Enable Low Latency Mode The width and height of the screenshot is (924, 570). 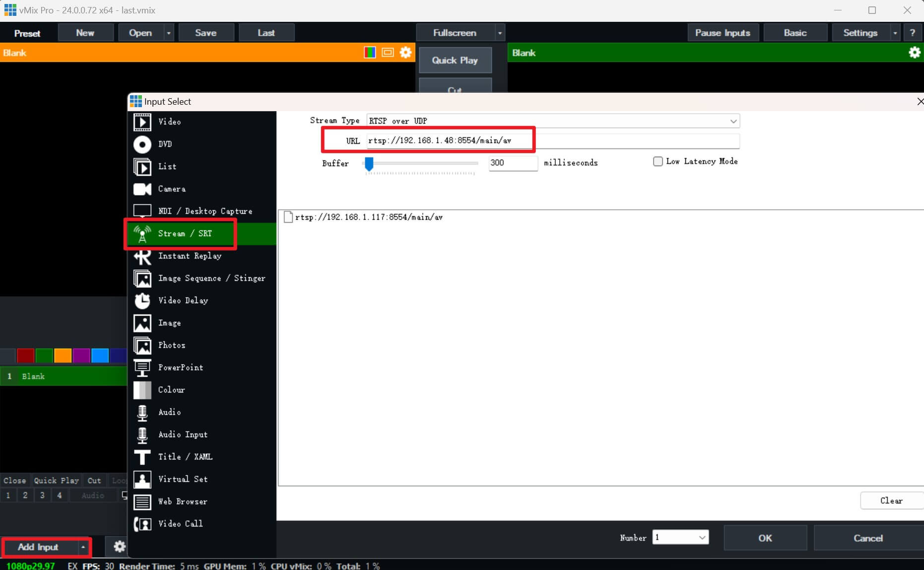[x=658, y=161]
